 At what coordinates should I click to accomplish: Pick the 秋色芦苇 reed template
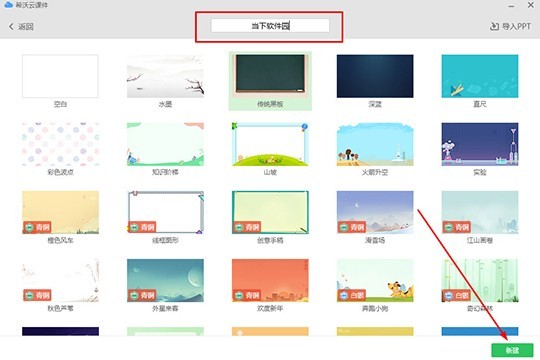[x=60, y=280]
